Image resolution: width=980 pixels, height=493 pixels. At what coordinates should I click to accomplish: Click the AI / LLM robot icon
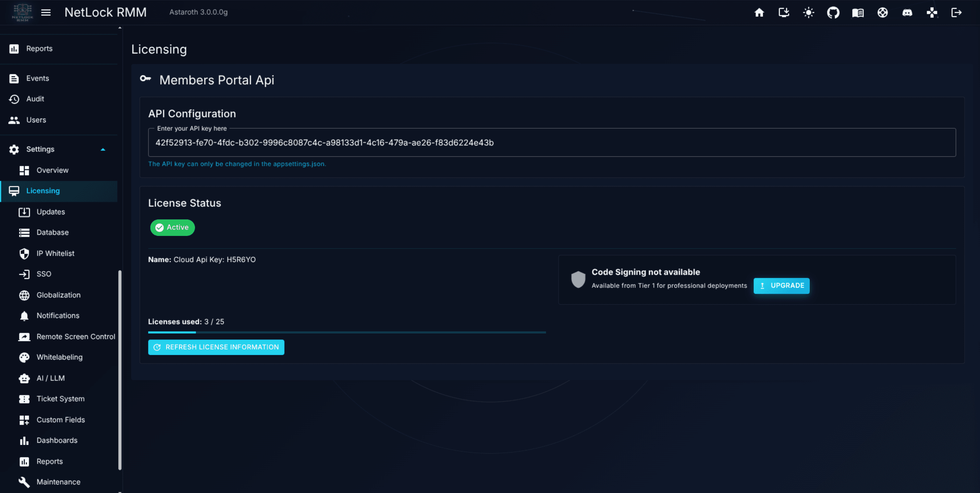click(x=24, y=378)
